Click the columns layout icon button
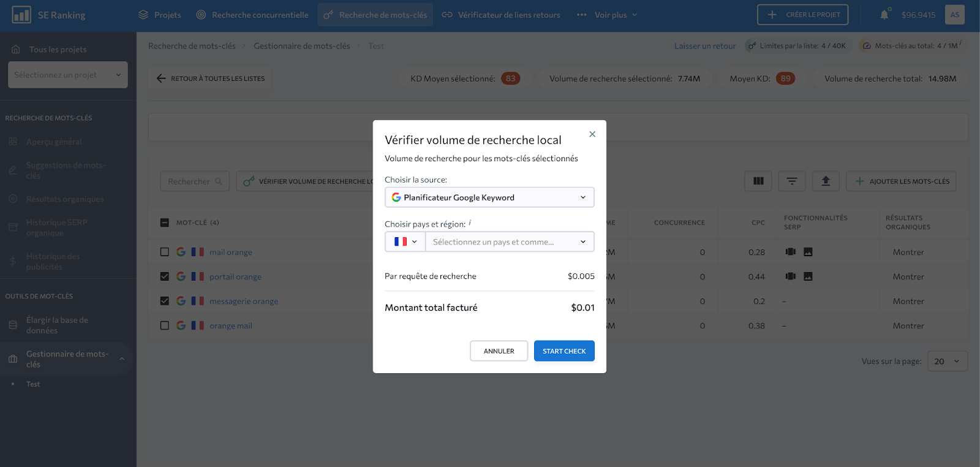The width and height of the screenshot is (980, 467). pyautogui.click(x=758, y=181)
